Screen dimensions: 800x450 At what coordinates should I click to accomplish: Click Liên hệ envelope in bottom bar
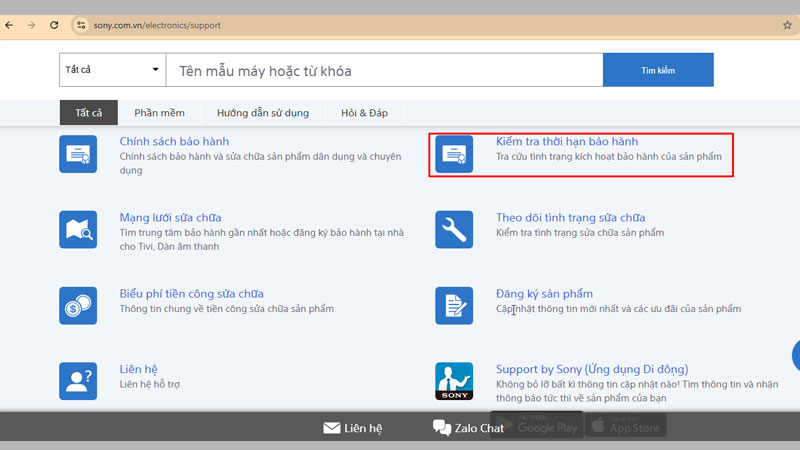(x=352, y=428)
